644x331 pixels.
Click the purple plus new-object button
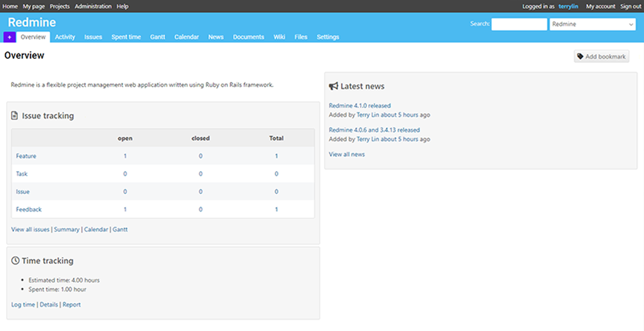click(x=10, y=37)
